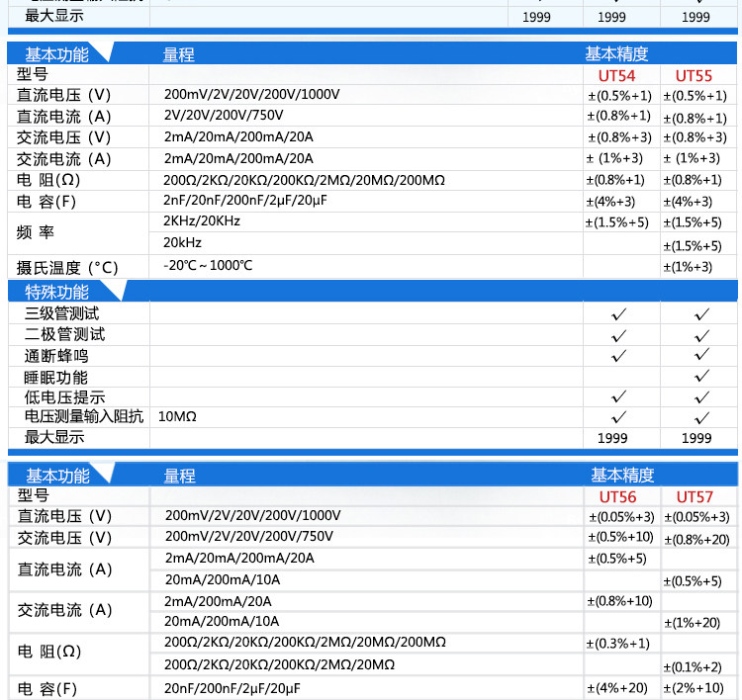Click the frequency range 2KHz/20KHz
The height and width of the screenshot is (700, 742).
coord(202,220)
